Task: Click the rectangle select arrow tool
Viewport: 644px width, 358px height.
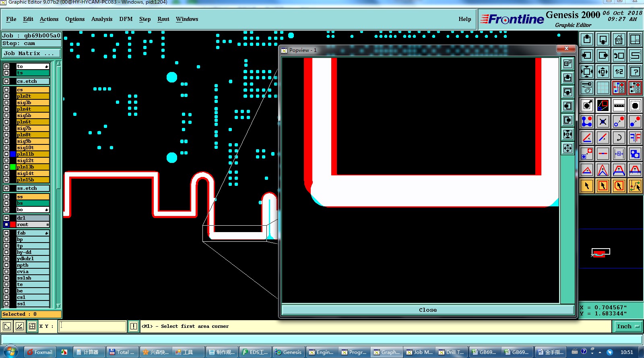Action: click(x=603, y=186)
